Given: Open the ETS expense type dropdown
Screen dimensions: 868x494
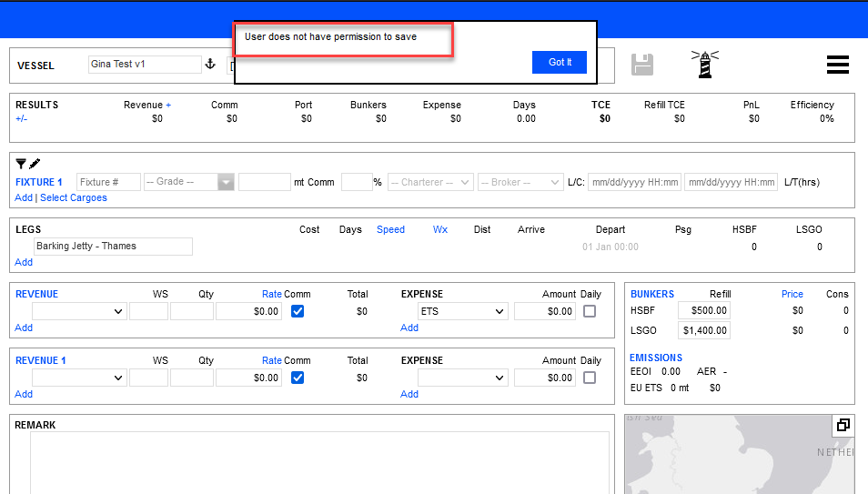Looking at the screenshot, I should click(x=462, y=312).
